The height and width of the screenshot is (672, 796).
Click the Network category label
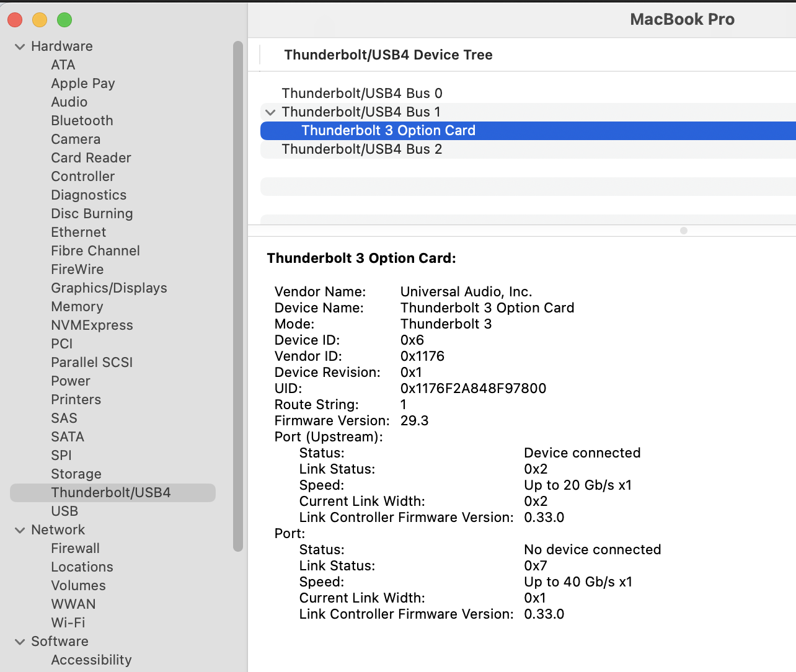click(x=58, y=530)
